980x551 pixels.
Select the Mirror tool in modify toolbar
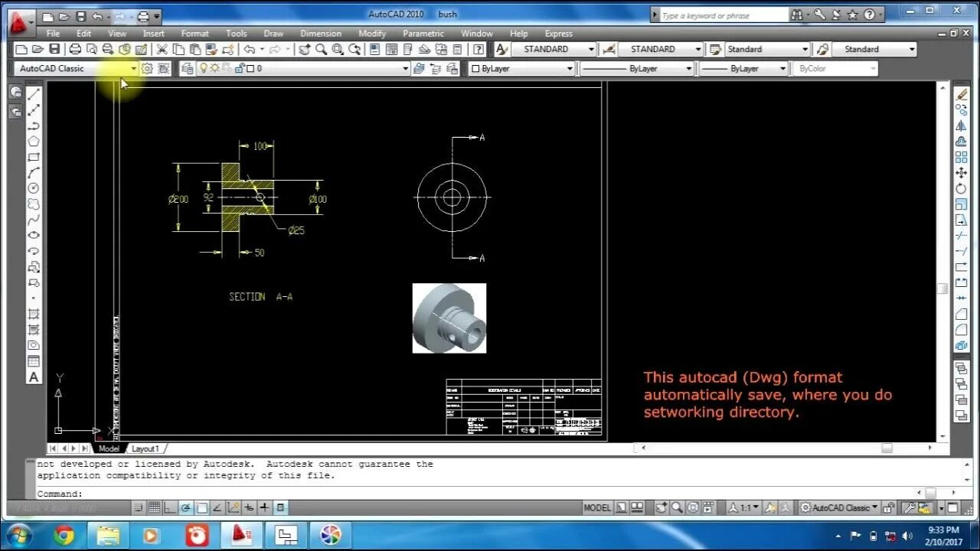(x=962, y=126)
